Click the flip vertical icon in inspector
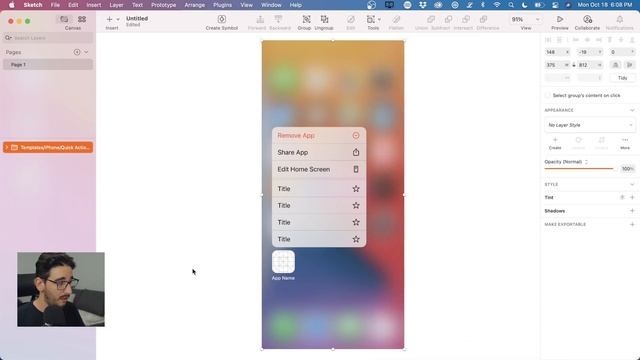The width and height of the screenshot is (640, 360). tap(630, 65)
